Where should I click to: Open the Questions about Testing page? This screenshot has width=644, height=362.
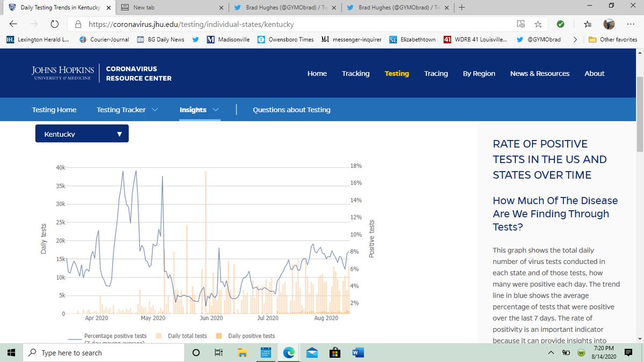coord(291,109)
